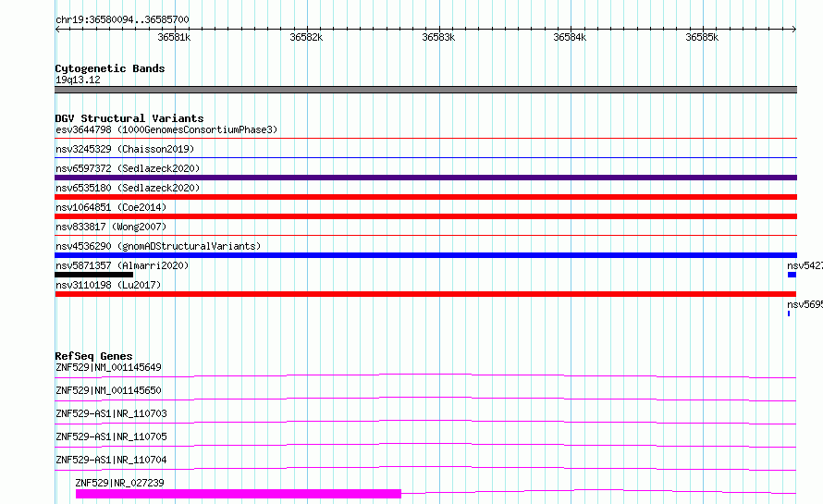Select the red nsv1064851 variant bar
The image size is (823, 504).
pos(425,216)
